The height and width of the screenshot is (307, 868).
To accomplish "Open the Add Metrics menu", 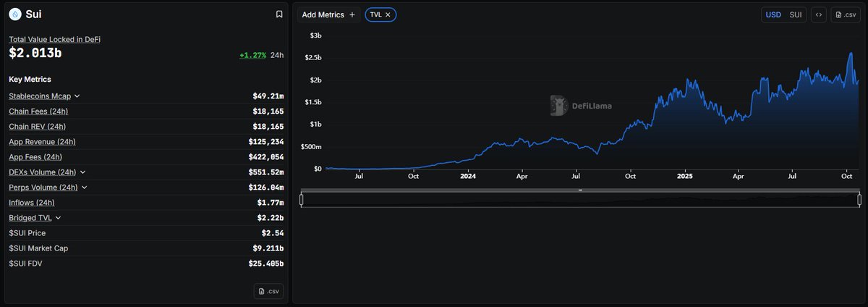I will [x=328, y=14].
